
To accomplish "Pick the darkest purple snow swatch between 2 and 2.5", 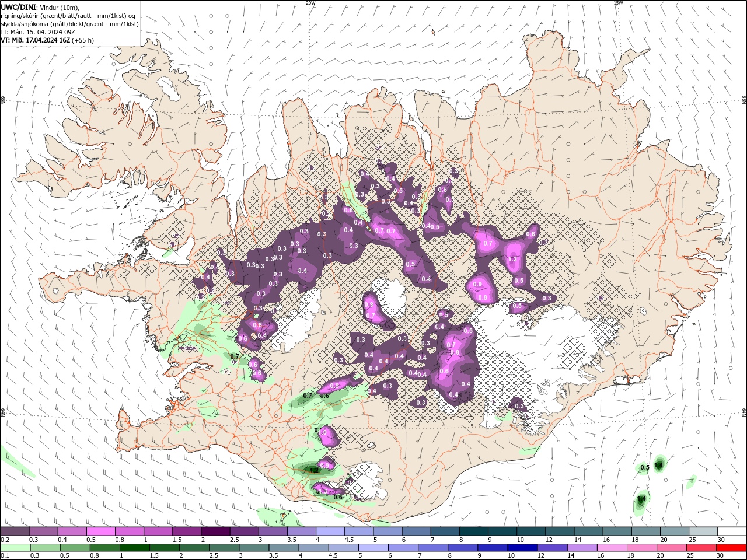I will click(x=216, y=531).
